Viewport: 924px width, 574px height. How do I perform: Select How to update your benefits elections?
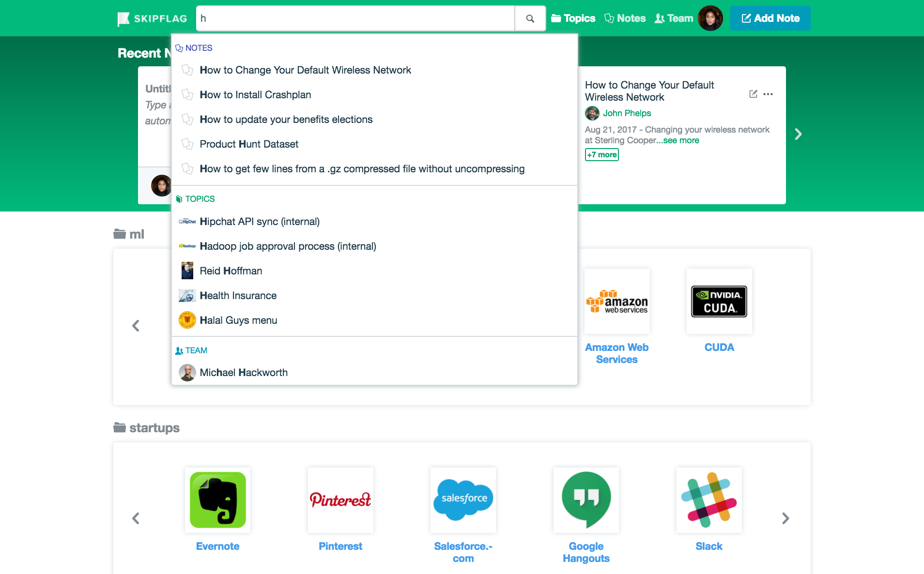(374, 120)
